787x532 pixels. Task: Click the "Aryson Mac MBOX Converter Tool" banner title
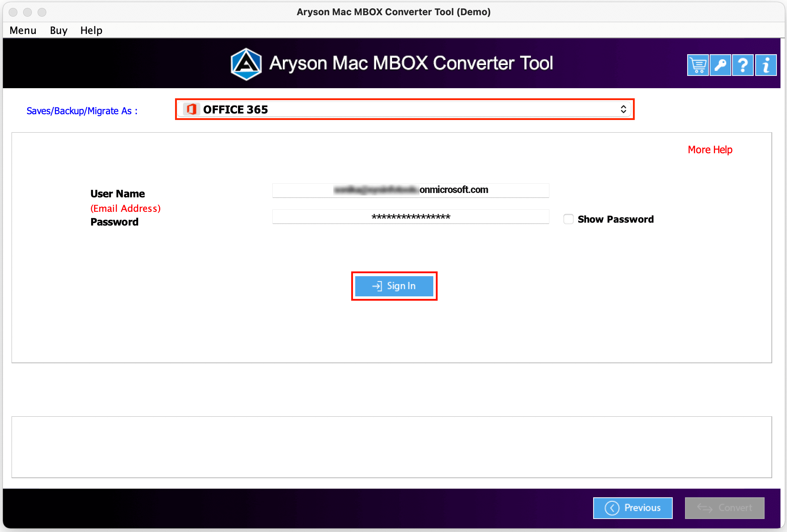point(411,63)
